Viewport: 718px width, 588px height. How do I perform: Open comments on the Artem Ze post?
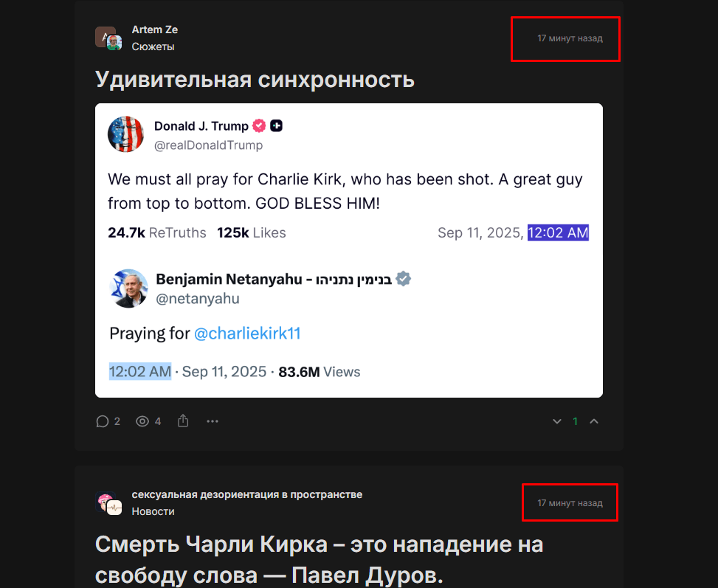108,421
